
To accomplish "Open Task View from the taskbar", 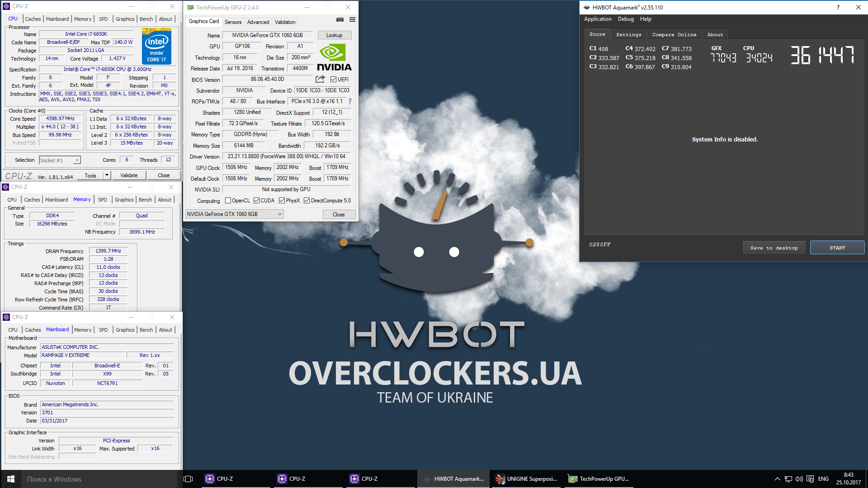I will 189,479.
